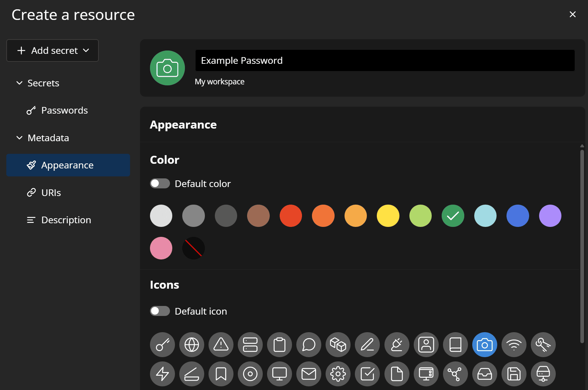Pick the clipboard icon

279,344
